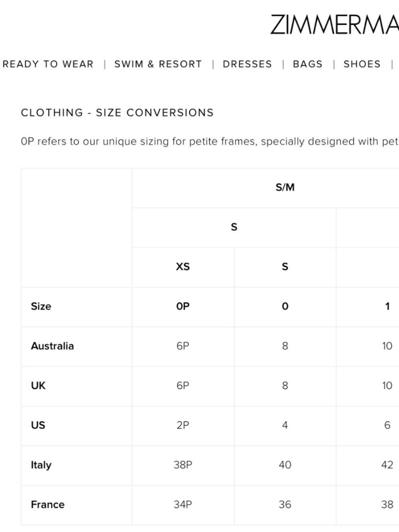Click the 0P size cell
399x532 pixels.
[x=183, y=307]
